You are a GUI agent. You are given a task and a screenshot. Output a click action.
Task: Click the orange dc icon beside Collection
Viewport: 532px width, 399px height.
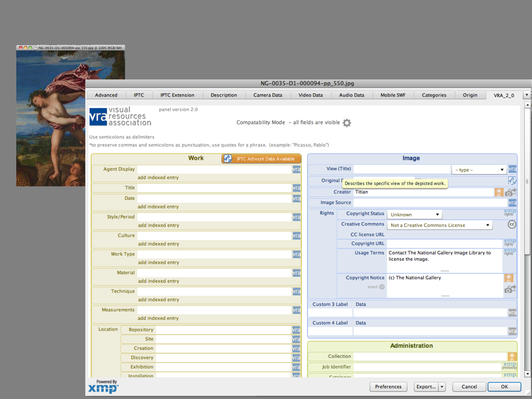(512, 357)
